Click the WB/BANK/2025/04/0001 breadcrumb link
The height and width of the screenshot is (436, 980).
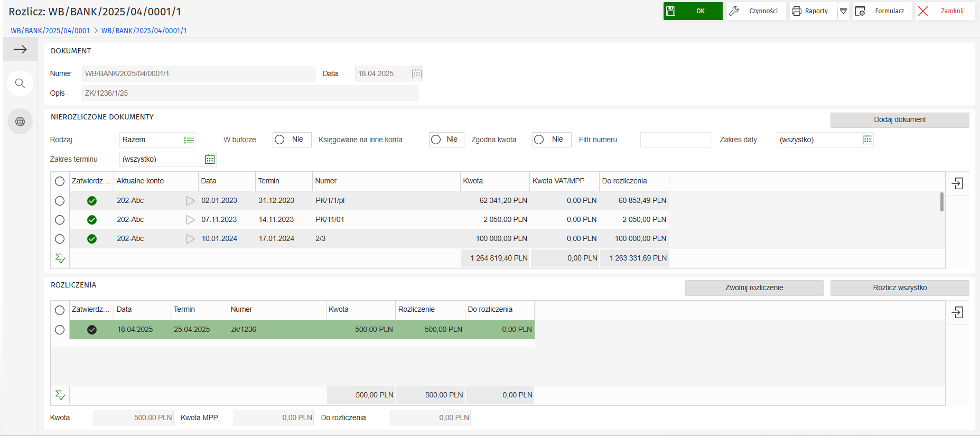coord(50,31)
